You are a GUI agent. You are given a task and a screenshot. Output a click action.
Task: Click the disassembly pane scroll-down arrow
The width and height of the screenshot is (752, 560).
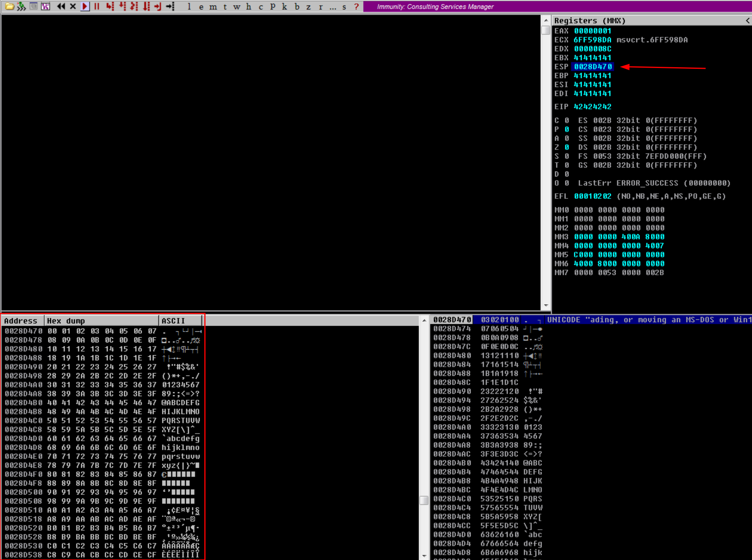[x=545, y=305]
